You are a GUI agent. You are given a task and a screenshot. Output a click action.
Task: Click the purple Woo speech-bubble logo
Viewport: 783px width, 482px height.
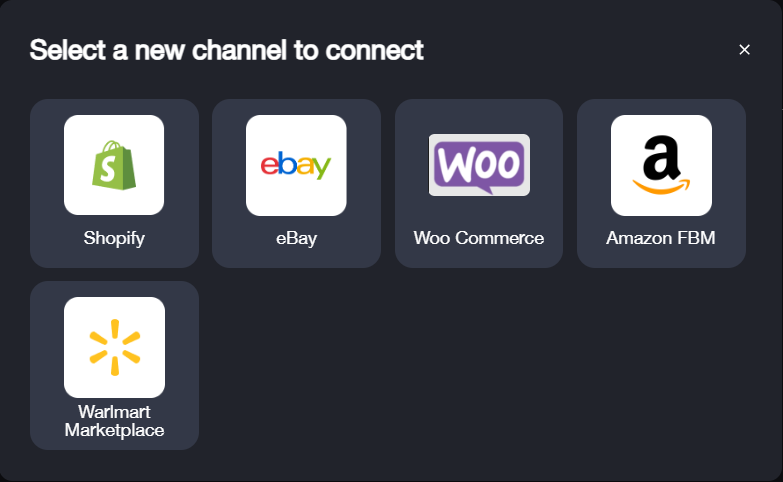pos(479,165)
